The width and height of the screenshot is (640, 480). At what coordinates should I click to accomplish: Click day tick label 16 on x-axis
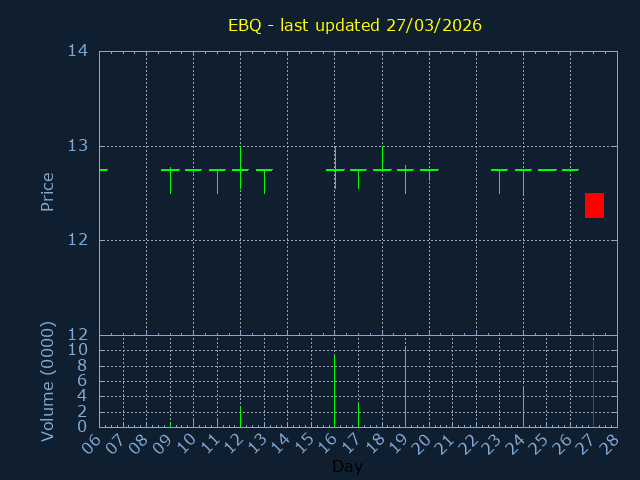coord(326,444)
